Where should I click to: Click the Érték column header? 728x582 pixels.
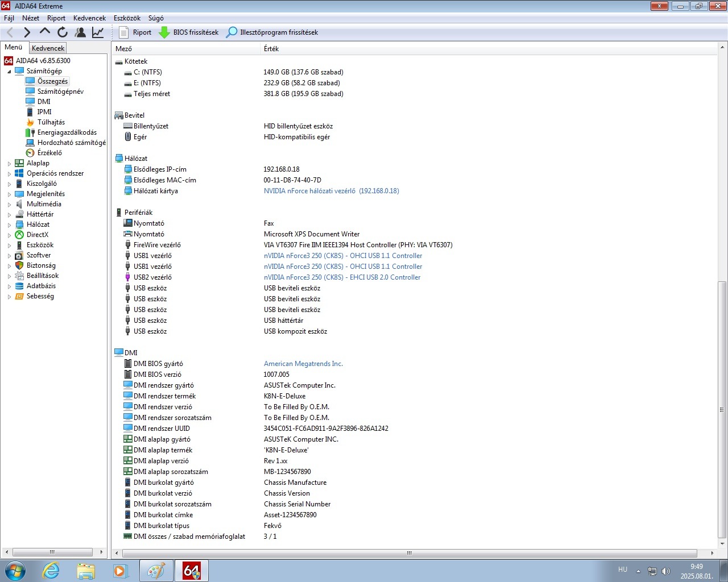click(489, 49)
